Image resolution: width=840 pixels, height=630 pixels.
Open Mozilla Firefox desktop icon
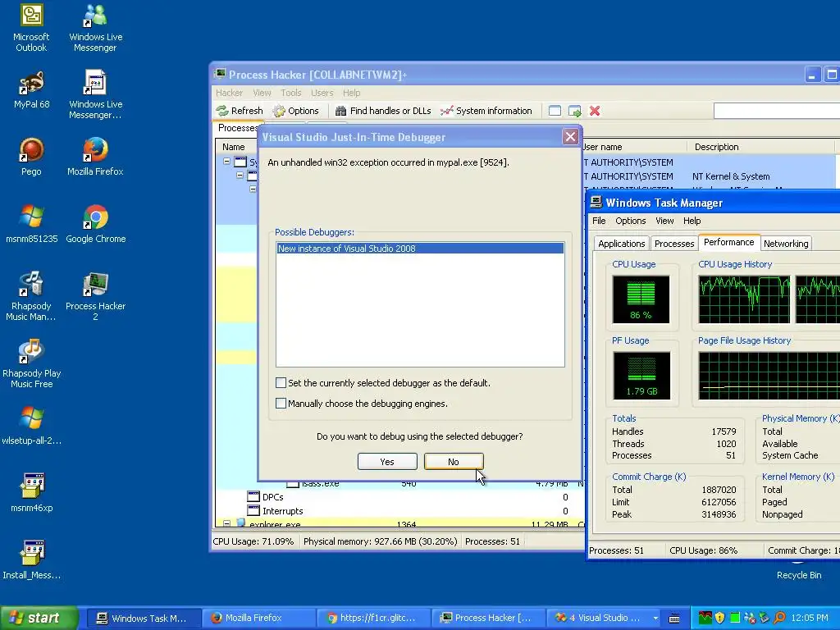click(95, 157)
